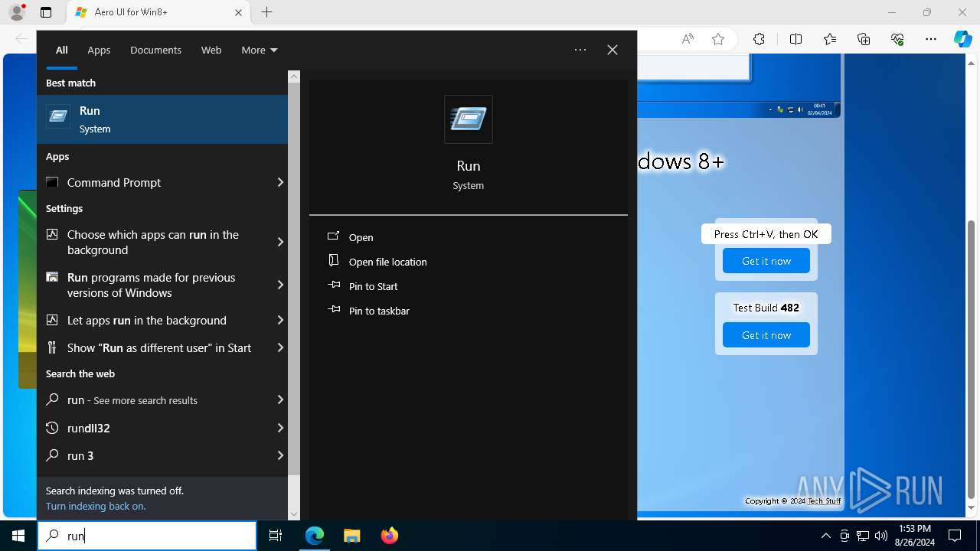Open File Explorer from taskbar
The image size is (980, 551).
click(x=351, y=536)
